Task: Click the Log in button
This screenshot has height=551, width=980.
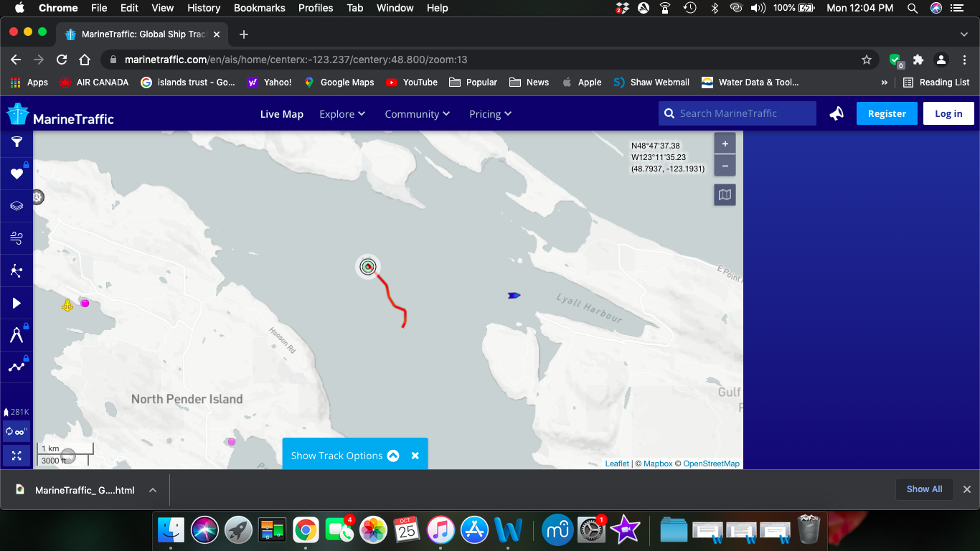Action: click(x=948, y=113)
